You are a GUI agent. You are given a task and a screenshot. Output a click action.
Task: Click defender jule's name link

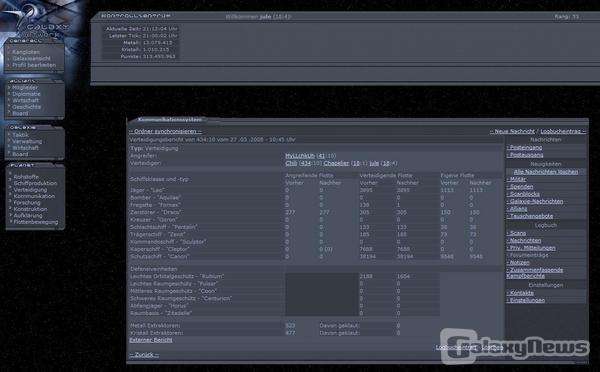(x=374, y=163)
